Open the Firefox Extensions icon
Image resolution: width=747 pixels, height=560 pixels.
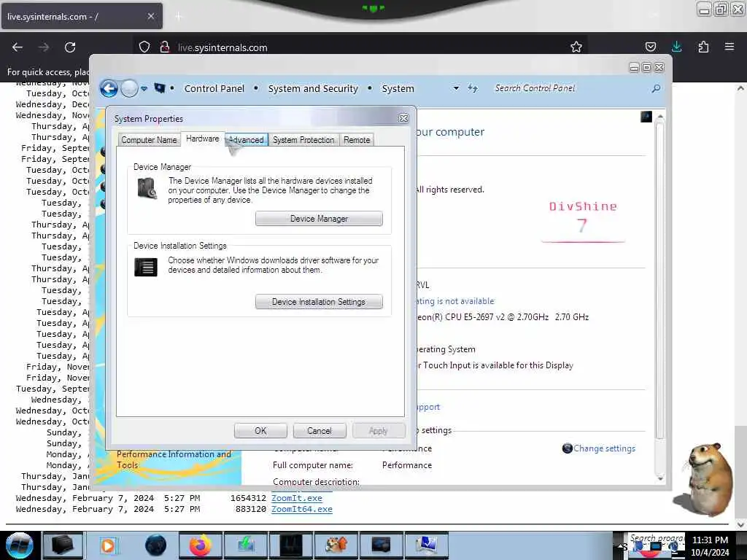tap(703, 47)
